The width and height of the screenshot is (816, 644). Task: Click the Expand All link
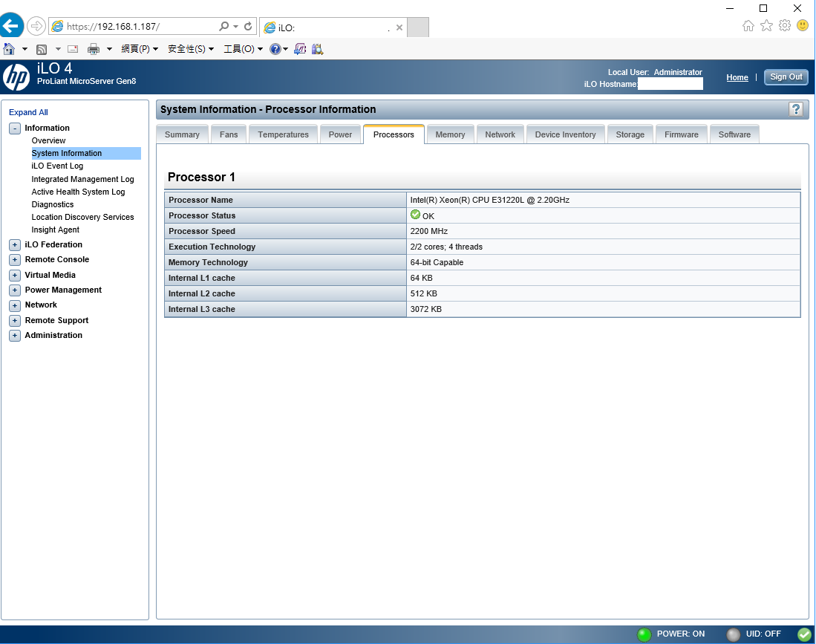pyautogui.click(x=28, y=112)
